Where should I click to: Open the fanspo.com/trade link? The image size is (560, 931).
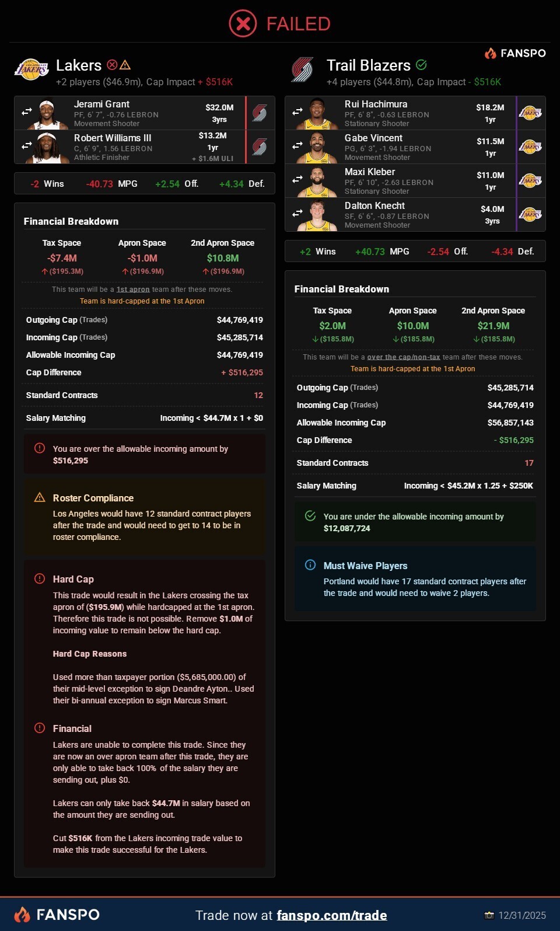point(332,915)
